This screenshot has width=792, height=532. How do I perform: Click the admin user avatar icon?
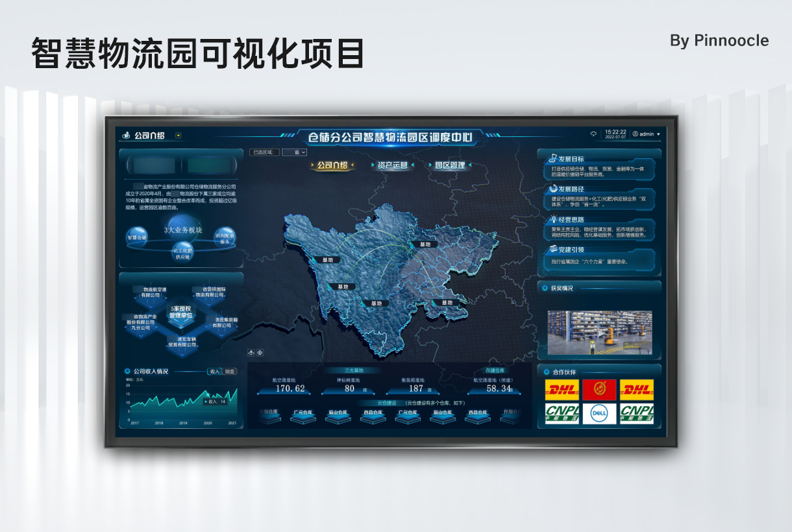636,134
